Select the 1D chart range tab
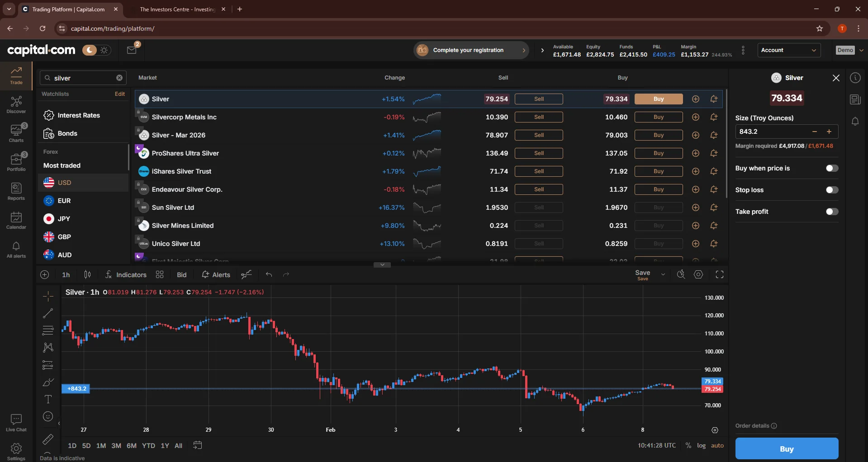Screen dimensions: 868x462 (x=72, y=446)
